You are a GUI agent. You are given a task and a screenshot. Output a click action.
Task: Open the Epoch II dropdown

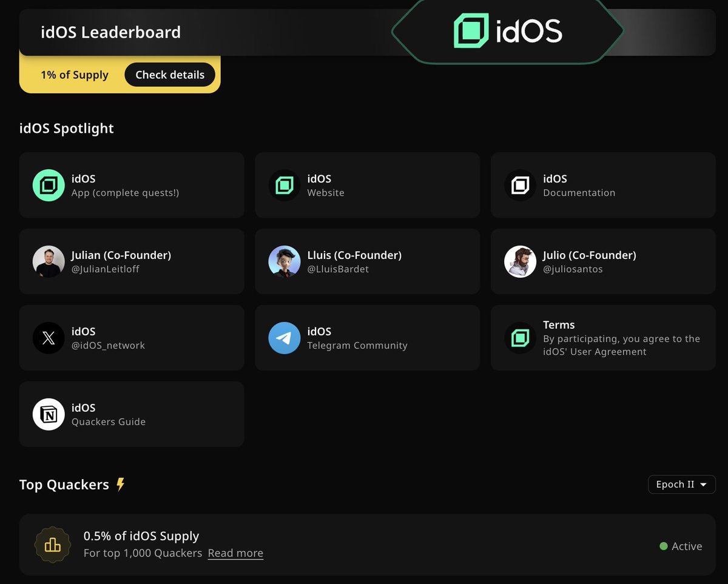click(x=681, y=485)
